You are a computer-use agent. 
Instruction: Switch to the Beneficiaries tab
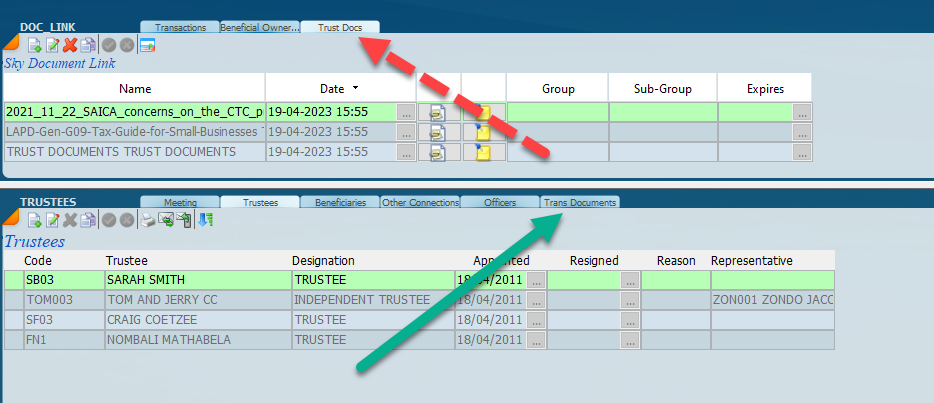coord(340,203)
